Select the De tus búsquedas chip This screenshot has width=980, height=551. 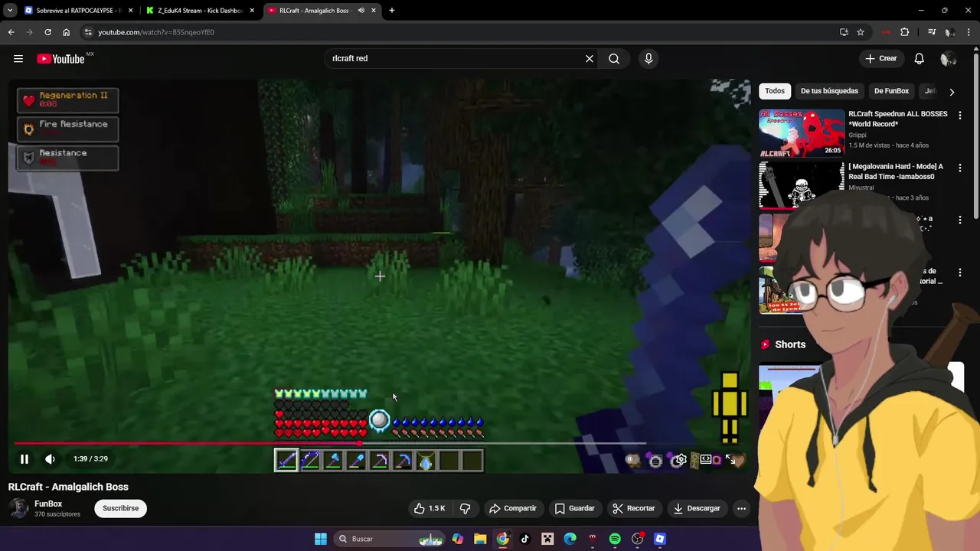[x=829, y=91]
